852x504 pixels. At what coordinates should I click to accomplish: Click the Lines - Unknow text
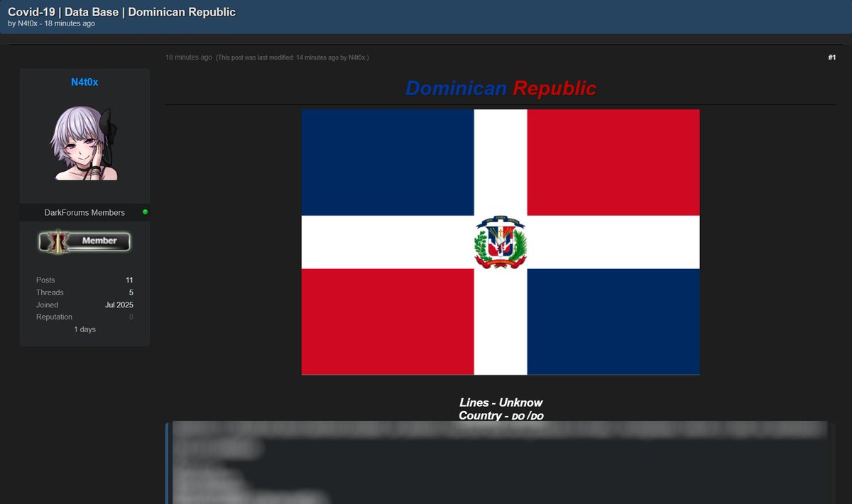pyautogui.click(x=501, y=402)
